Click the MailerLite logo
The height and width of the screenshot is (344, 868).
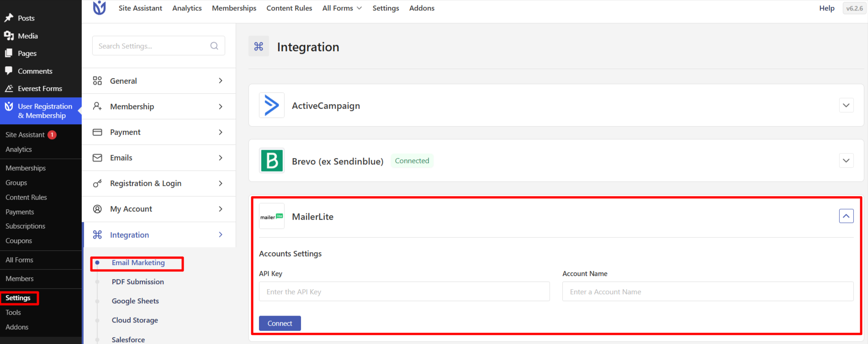click(272, 217)
